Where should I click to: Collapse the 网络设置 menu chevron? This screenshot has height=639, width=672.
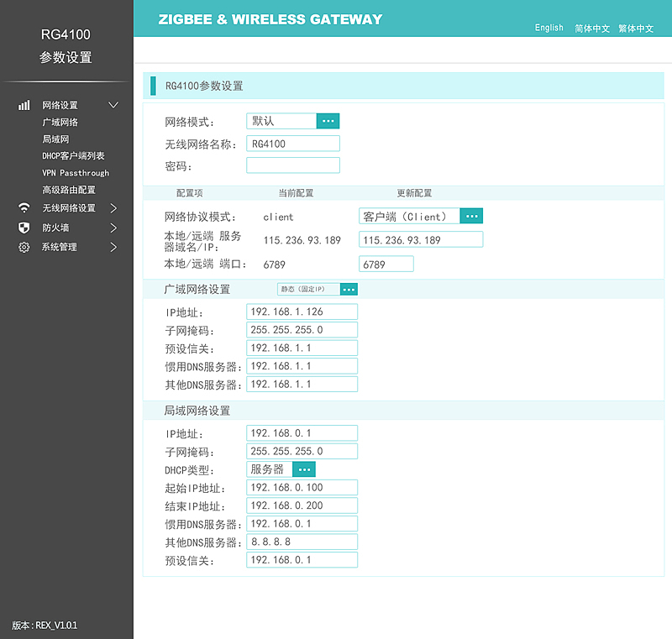pos(113,105)
